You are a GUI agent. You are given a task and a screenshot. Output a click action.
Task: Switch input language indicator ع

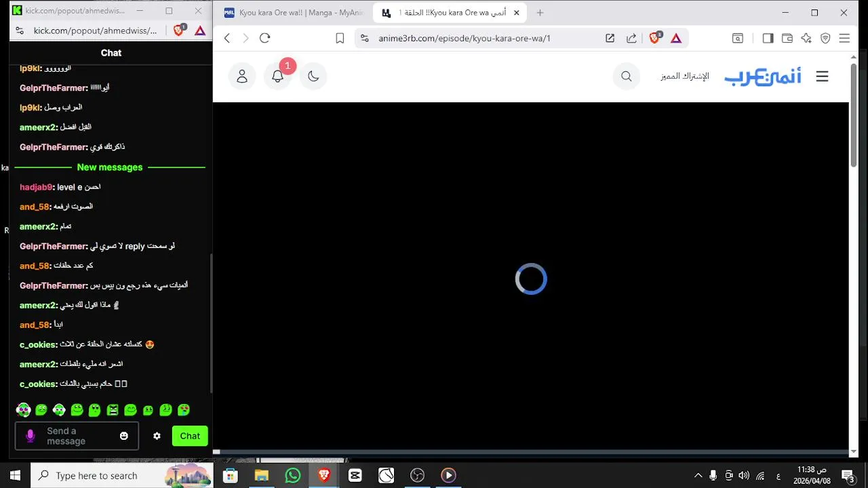(777, 475)
